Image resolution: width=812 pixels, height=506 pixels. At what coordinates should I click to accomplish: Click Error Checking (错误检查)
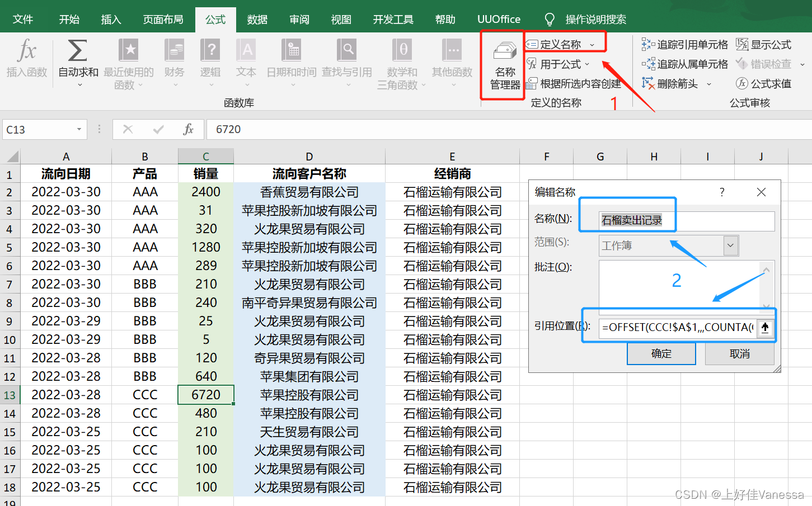[x=763, y=64]
